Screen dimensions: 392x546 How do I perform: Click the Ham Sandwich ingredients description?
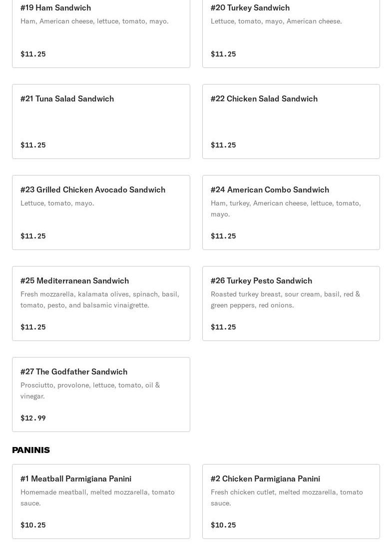coord(94,21)
